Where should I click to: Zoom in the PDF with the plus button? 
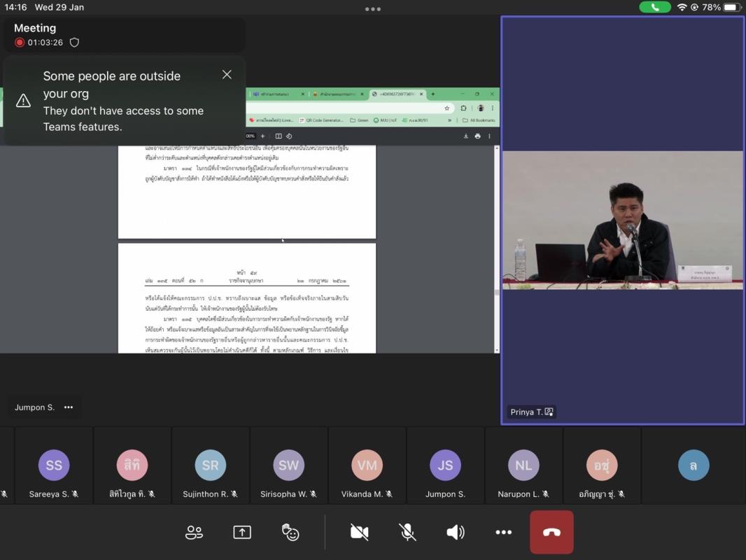pos(262,136)
